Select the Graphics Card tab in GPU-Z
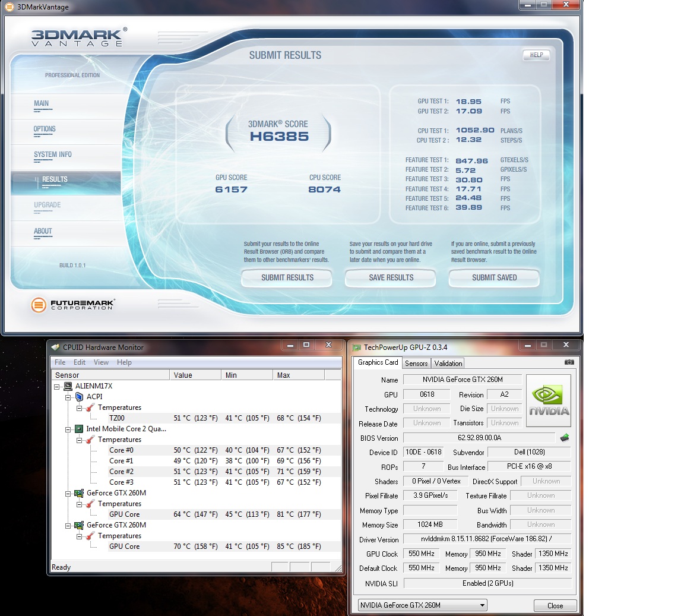Screen dimensions: 684x616 [x=378, y=362]
